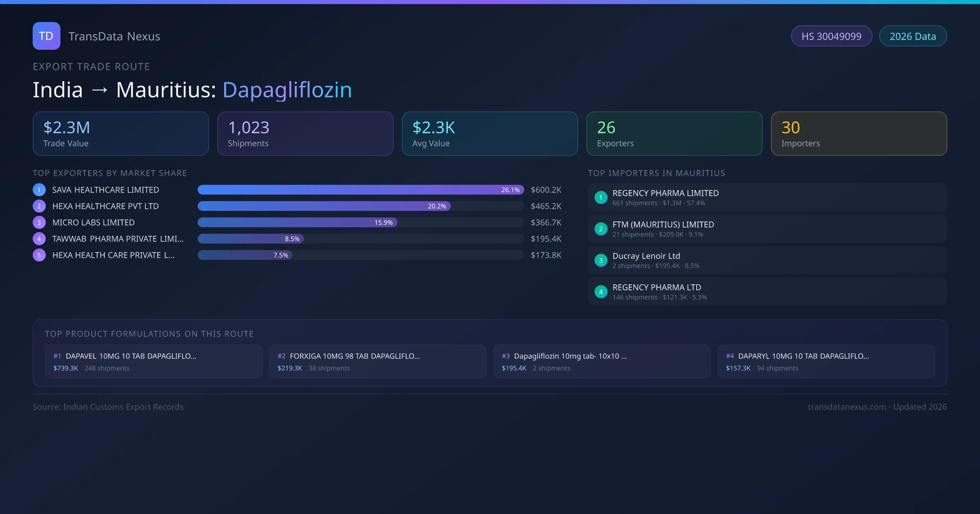Click the transdatanexus.com footer link
980x514 pixels.
[846, 407]
